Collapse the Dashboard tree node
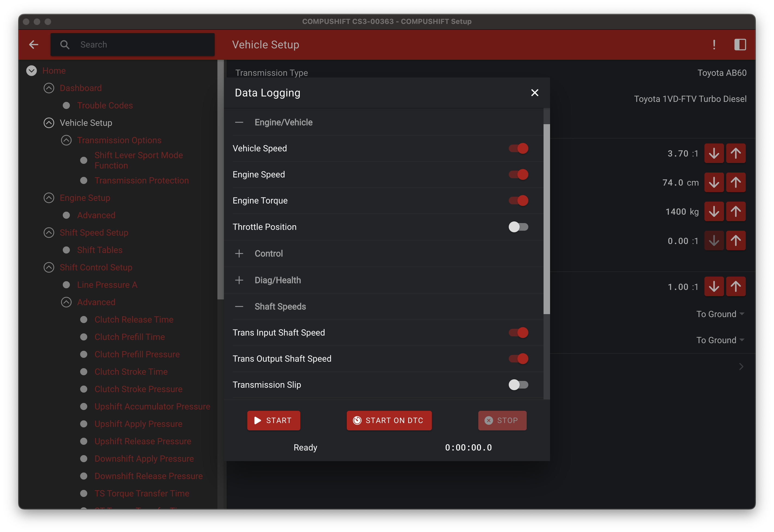Viewport: 774px width, 532px height. tap(49, 88)
